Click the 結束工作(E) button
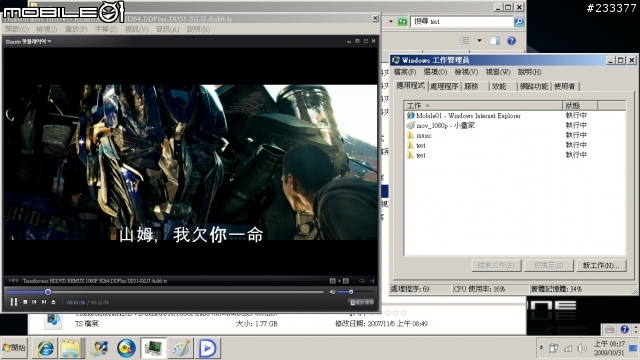The height and width of the screenshot is (360, 640). pos(496,266)
